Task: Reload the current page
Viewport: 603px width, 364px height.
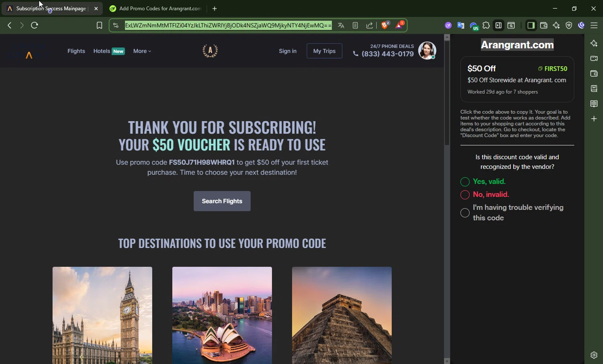Action: (x=35, y=25)
